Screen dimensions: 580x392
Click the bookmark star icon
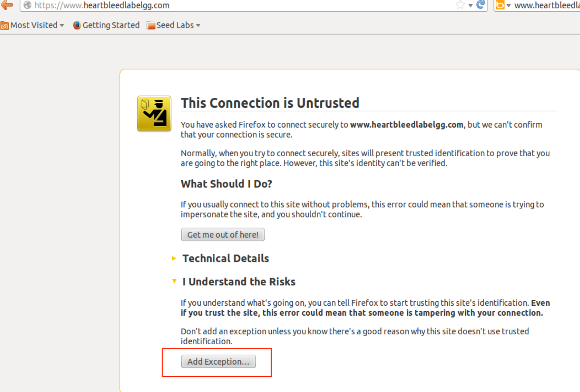pyautogui.click(x=460, y=5)
